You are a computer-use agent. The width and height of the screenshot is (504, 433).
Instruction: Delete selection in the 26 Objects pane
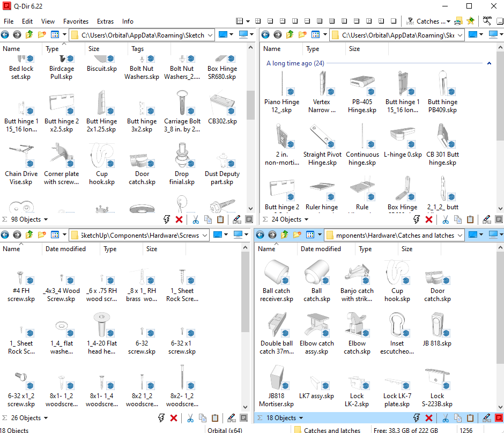(x=174, y=418)
